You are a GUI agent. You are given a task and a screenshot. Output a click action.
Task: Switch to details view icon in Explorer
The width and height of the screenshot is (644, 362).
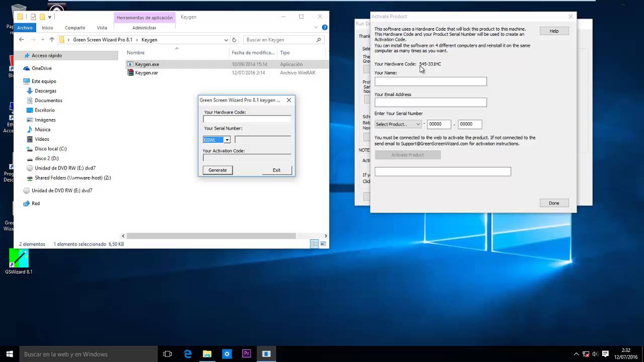[x=314, y=244]
